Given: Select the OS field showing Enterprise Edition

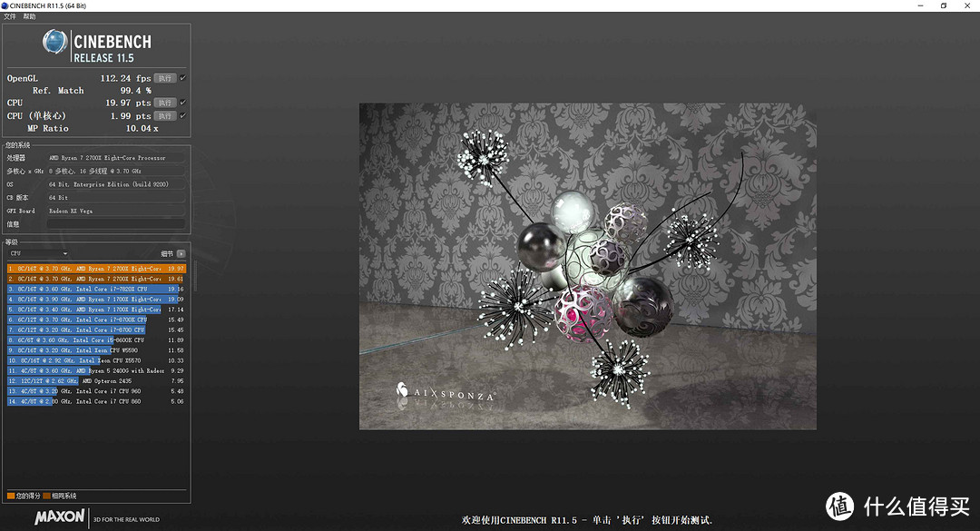Looking at the screenshot, I should (116, 184).
